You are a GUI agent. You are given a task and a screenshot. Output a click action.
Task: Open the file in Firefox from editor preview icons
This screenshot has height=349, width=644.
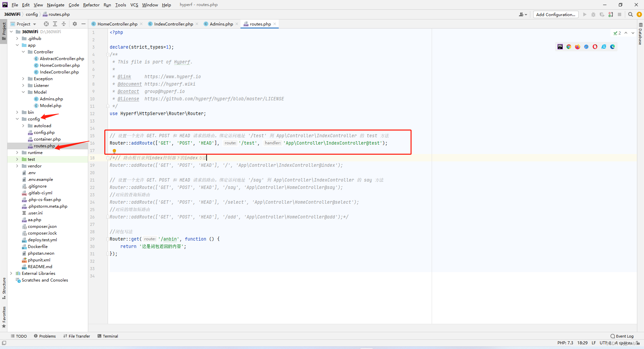pyautogui.click(x=577, y=47)
